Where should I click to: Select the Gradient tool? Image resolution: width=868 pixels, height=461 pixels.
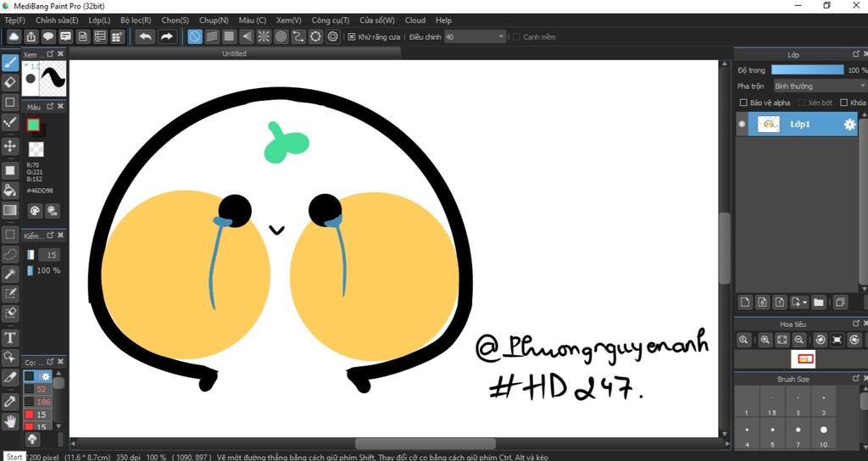pos(10,210)
